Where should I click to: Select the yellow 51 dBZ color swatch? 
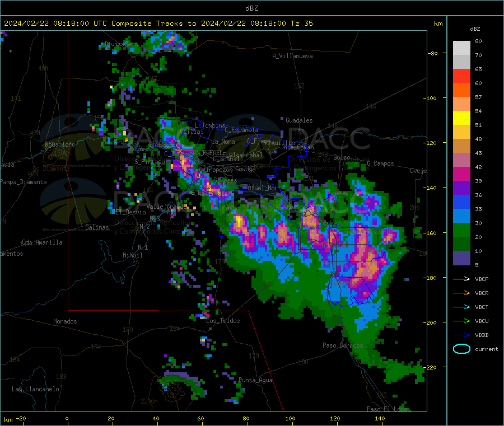point(461,118)
